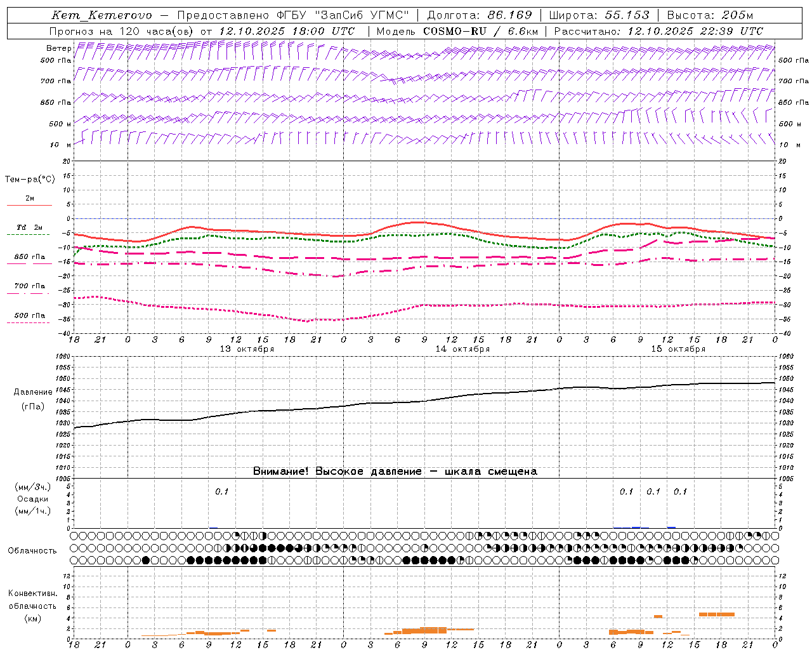Click the Широта: 55.153 value

[599, 15]
